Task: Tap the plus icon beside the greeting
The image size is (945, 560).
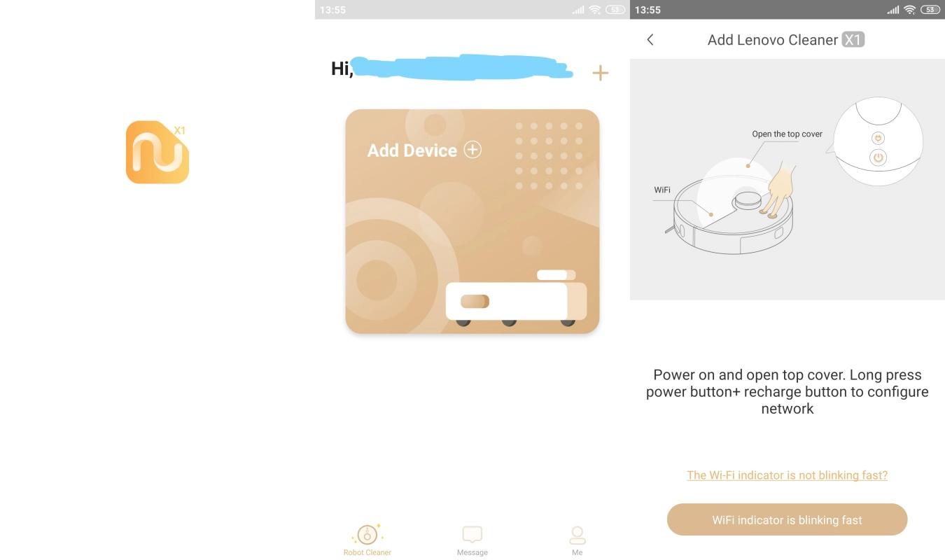Action: 601,73
